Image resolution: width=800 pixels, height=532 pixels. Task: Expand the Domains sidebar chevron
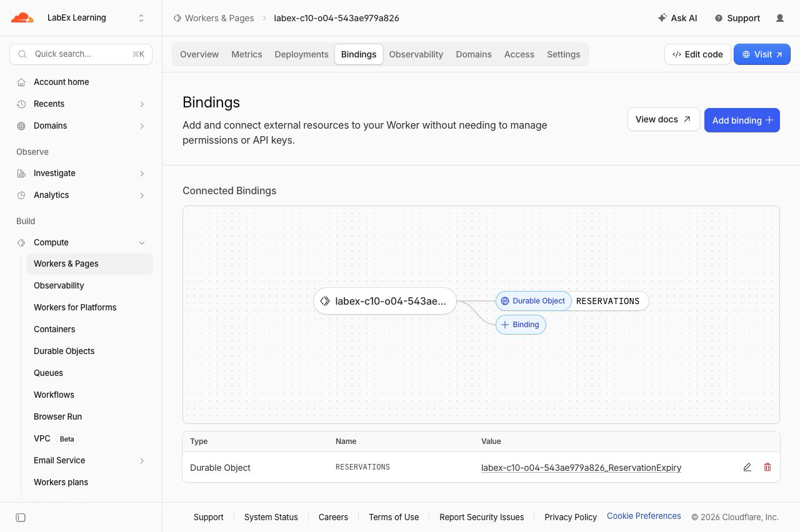[142, 126]
